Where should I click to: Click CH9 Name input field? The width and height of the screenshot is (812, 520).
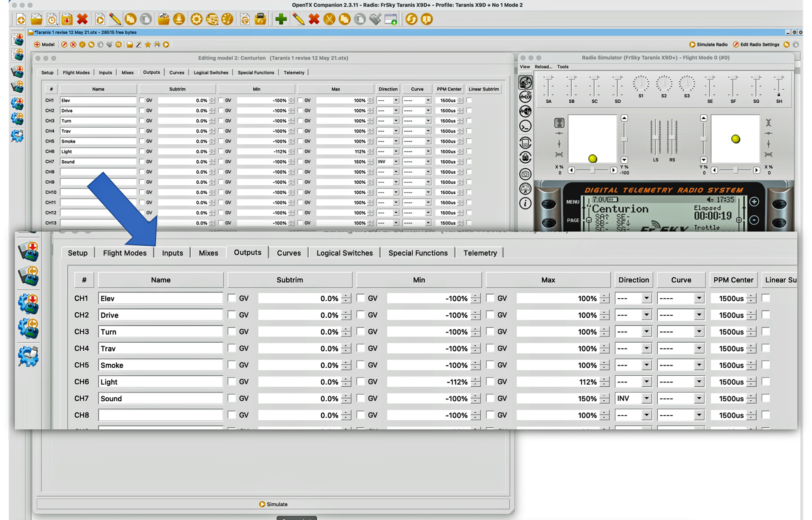pos(98,182)
